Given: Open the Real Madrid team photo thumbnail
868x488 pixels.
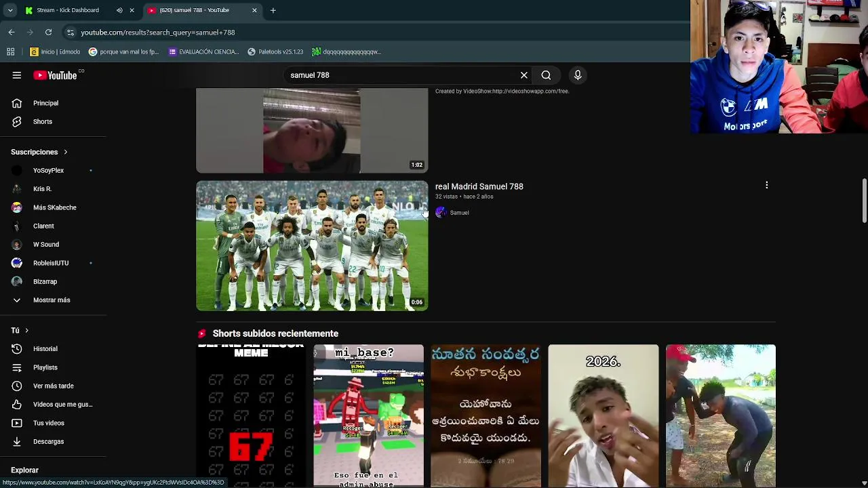Looking at the screenshot, I should 312,245.
